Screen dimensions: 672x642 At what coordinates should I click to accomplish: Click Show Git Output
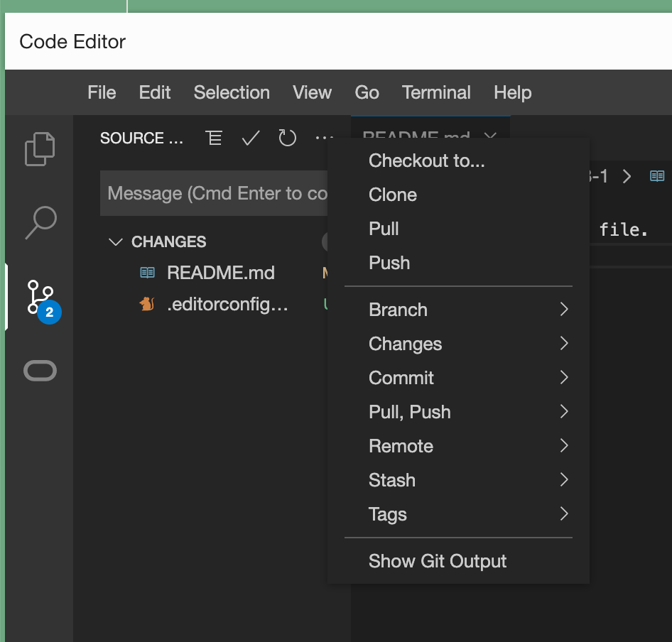point(438,561)
